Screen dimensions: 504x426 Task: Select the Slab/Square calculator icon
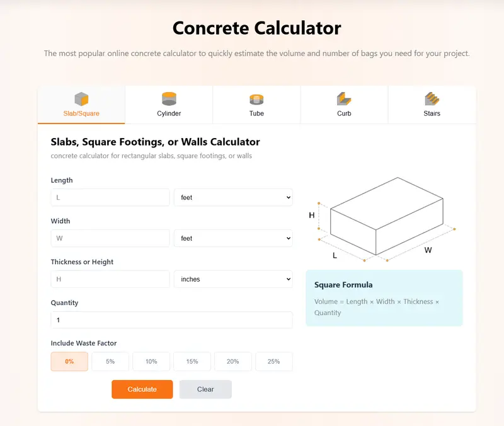[81, 99]
